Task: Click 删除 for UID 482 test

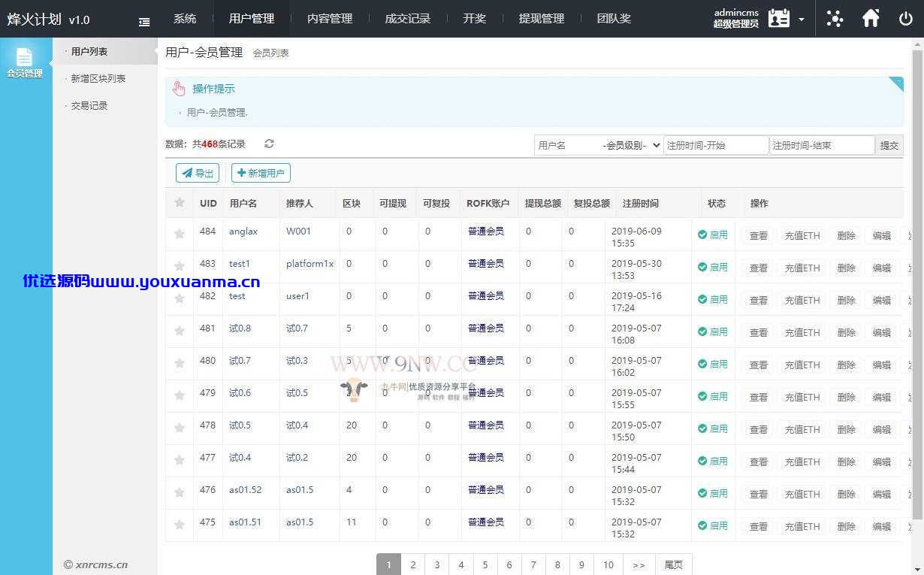Action: (x=847, y=300)
